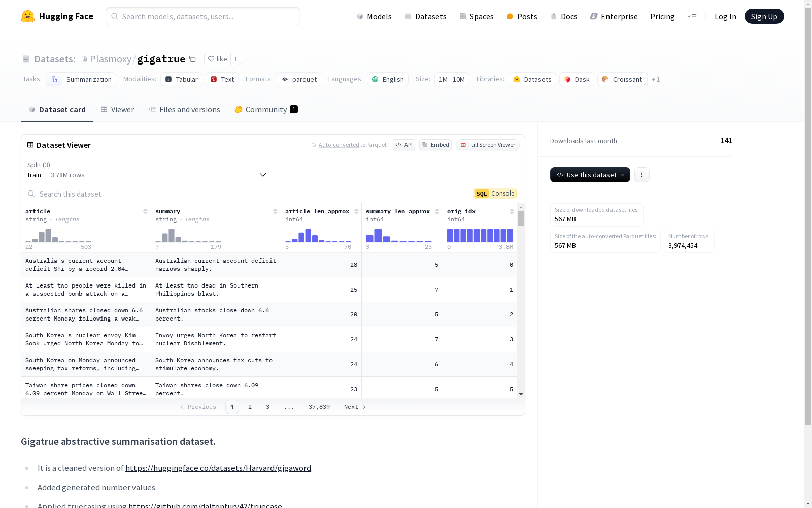This screenshot has width=812, height=508.
Task: Click the Log In link
Action: click(x=725, y=16)
